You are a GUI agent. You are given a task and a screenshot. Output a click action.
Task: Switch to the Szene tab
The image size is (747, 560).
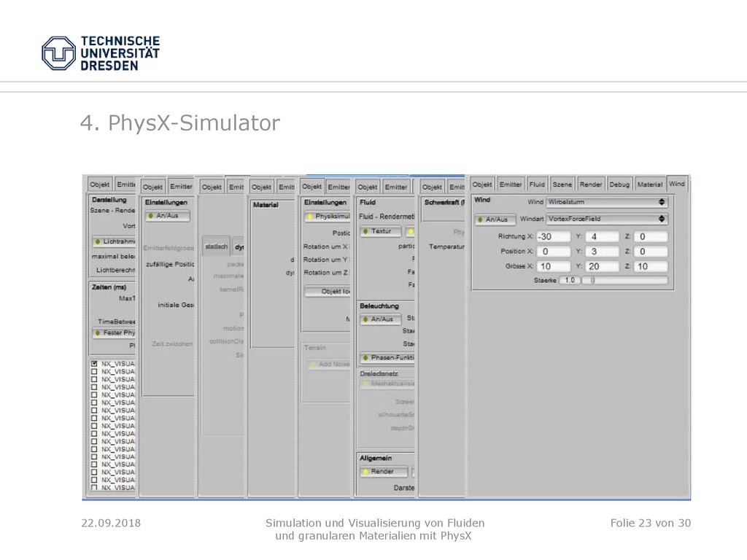pos(562,184)
